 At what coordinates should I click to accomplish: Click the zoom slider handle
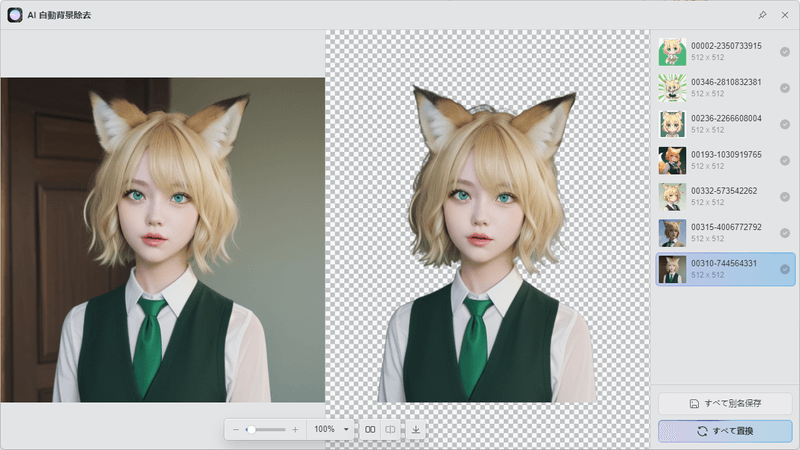pyautogui.click(x=250, y=429)
